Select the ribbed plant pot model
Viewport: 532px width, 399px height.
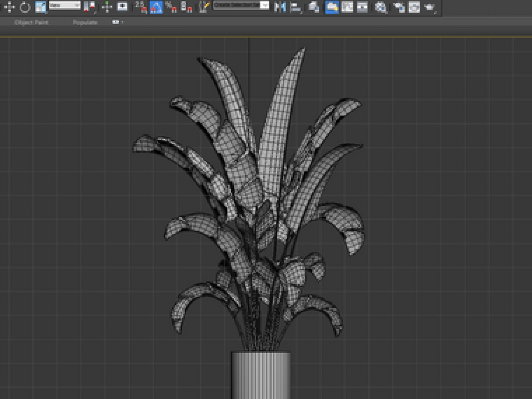(x=261, y=375)
